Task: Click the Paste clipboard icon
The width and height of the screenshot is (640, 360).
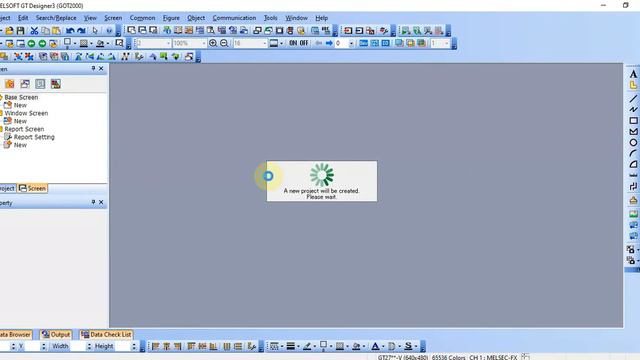Action: tap(56, 31)
